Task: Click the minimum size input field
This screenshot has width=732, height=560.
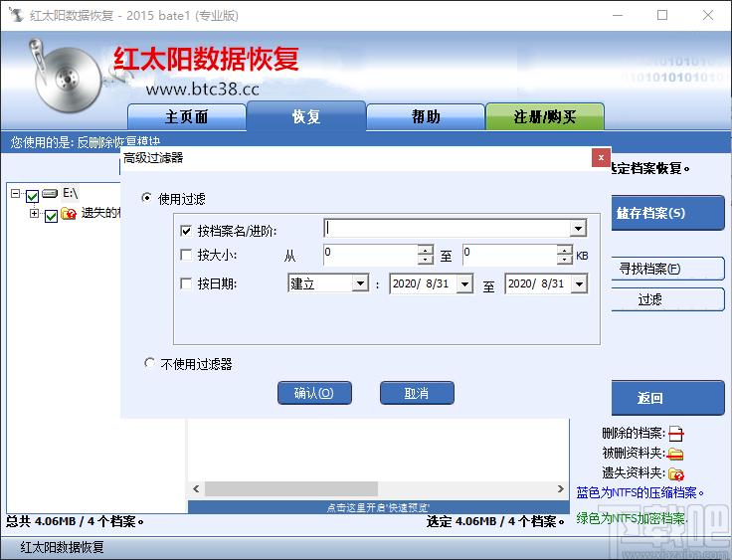Action: [371, 255]
